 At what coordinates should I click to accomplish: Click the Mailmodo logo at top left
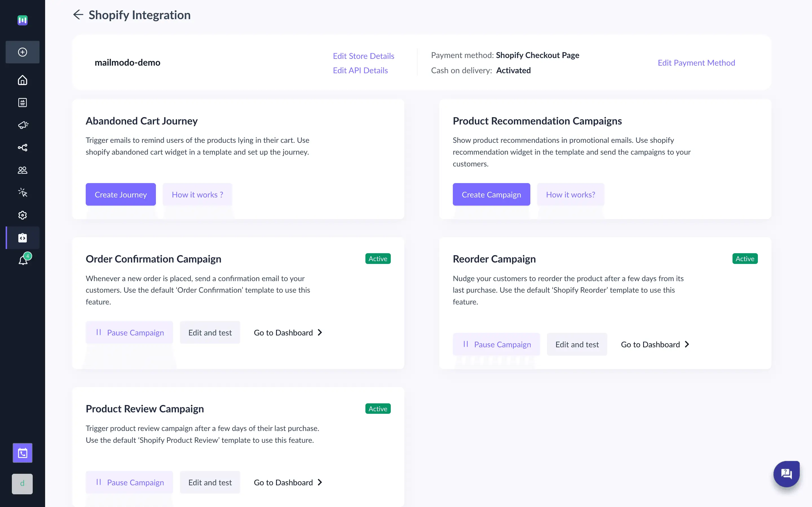(22, 20)
